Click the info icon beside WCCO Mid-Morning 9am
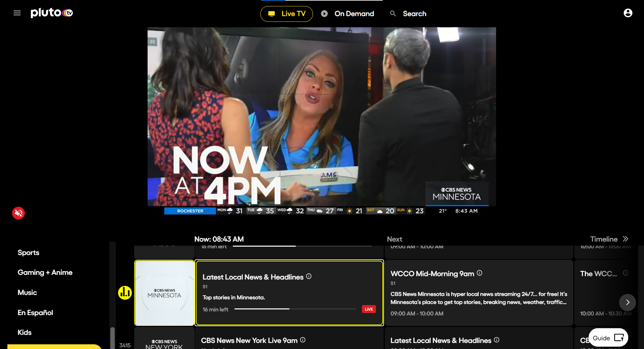 479,273
